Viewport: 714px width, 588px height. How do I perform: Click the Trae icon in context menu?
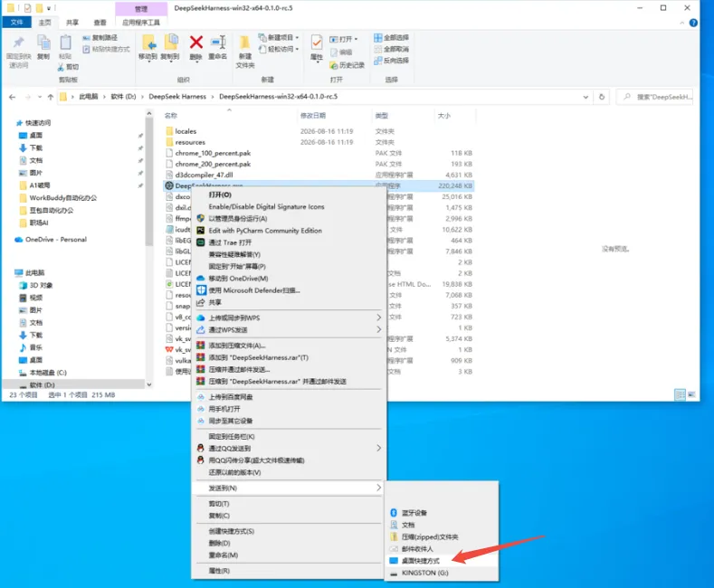[x=200, y=242]
